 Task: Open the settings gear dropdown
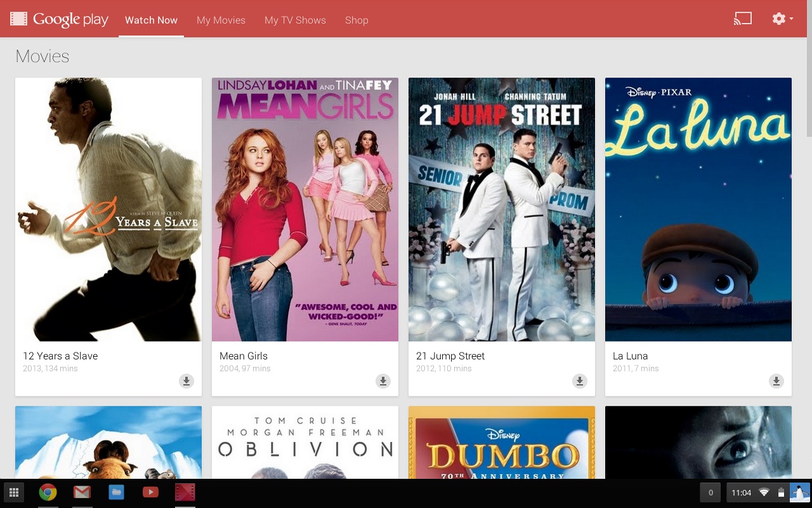782,19
